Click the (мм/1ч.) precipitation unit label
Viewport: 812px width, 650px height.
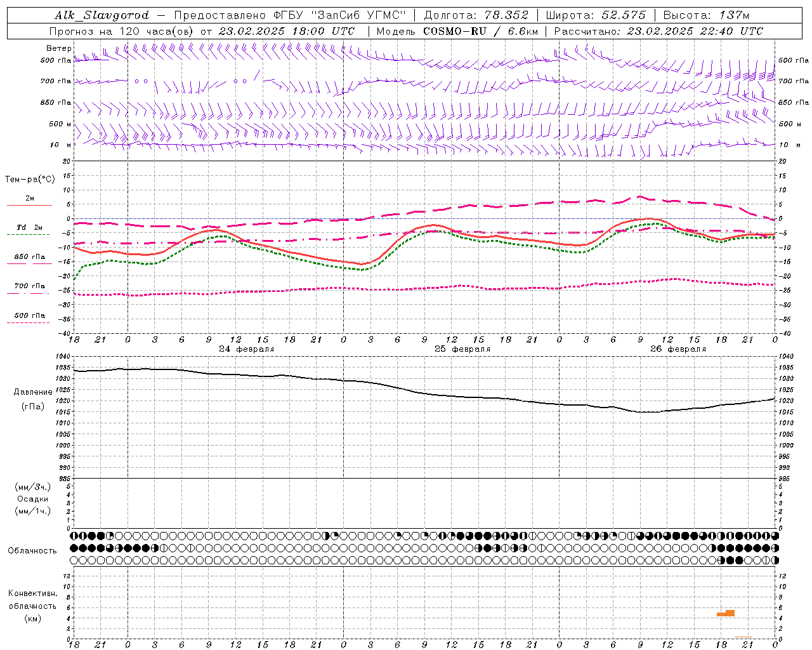[33, 511]
